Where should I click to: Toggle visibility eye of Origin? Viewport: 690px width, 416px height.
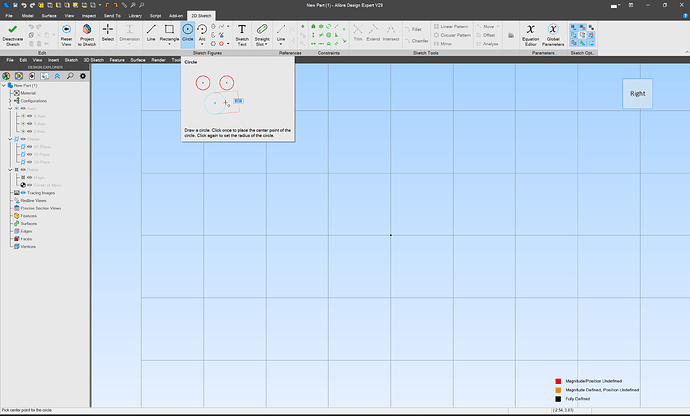point(30,177)
